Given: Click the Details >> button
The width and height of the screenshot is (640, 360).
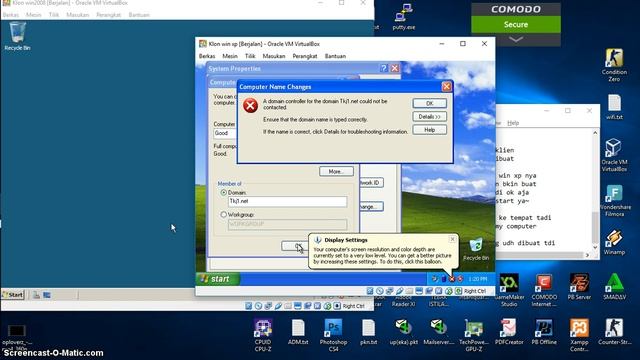Looking at the screenshot, I should 429,116.
